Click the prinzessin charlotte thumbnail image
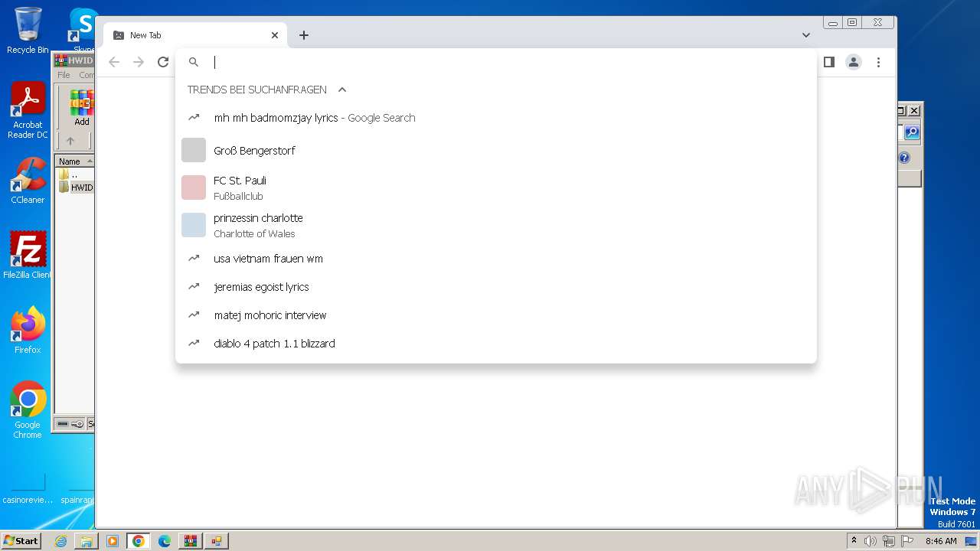Screen dimensions: 980x551 194,225
